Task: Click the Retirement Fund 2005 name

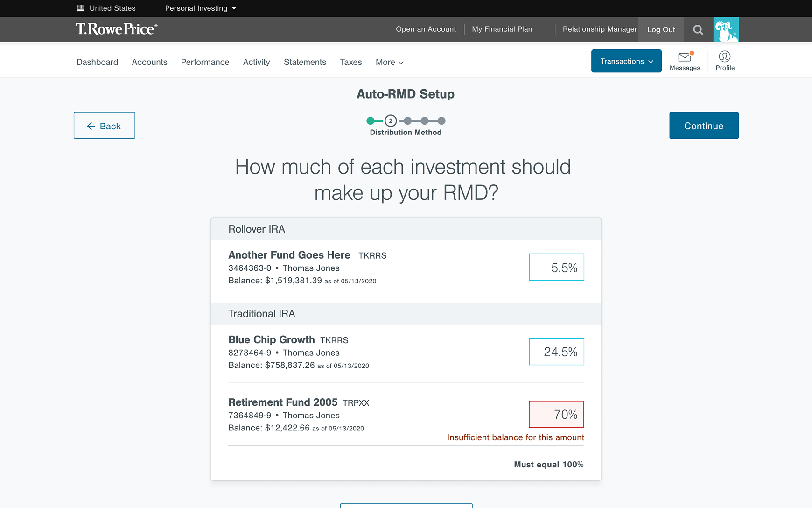Action: pyautogui.click(x=283, y=402)
